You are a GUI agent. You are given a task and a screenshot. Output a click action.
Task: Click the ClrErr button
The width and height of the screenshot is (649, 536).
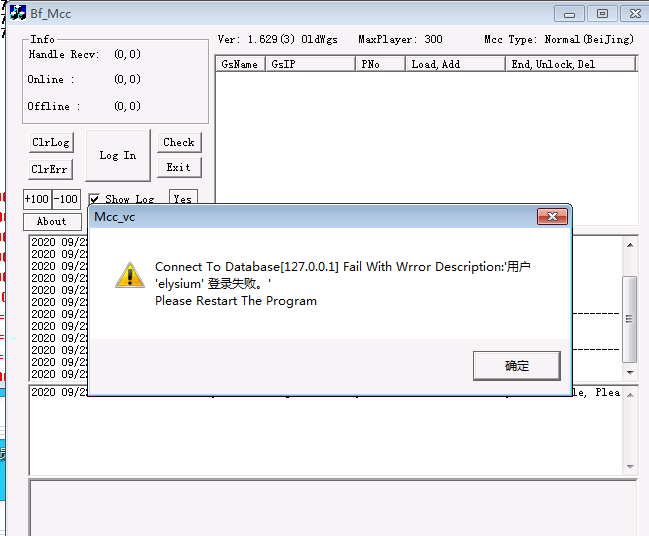51,169
